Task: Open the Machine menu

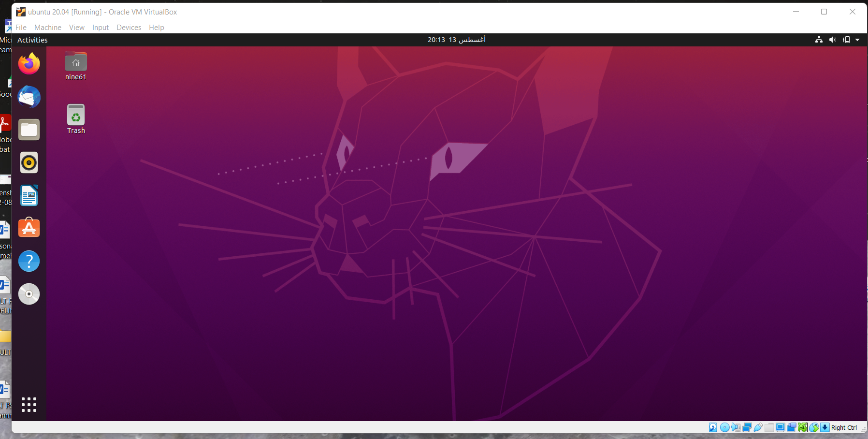Action: tap(47, 27)
